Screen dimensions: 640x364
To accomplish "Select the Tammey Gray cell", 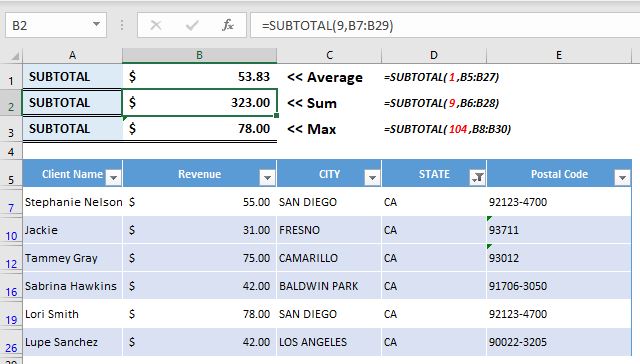I will [x=73, y=258].
